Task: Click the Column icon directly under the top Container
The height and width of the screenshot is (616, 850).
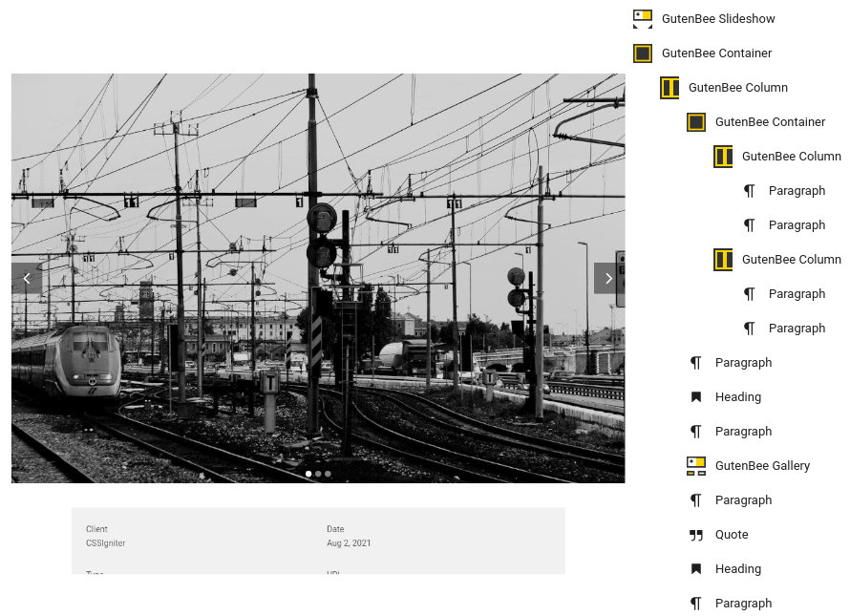Action: point(669,87)
